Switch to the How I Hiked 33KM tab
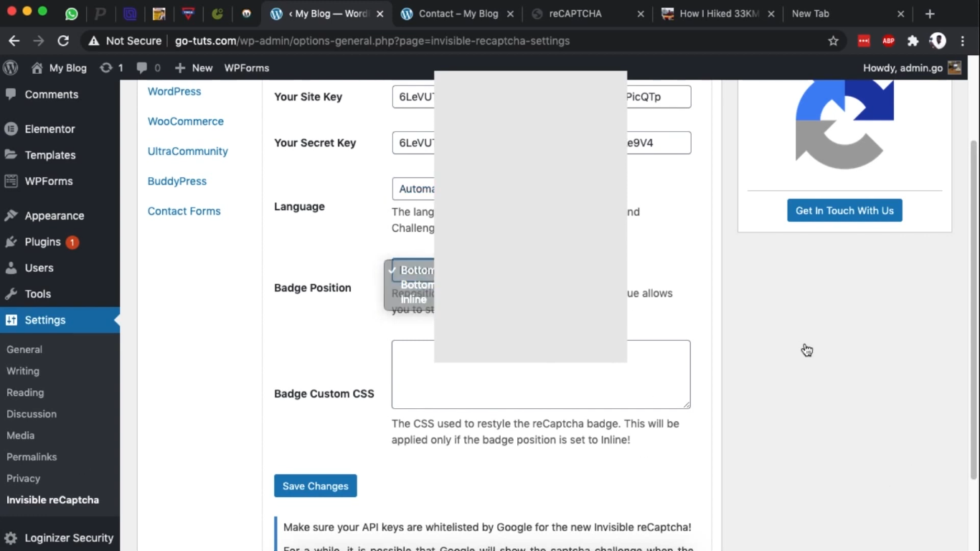 720,14
